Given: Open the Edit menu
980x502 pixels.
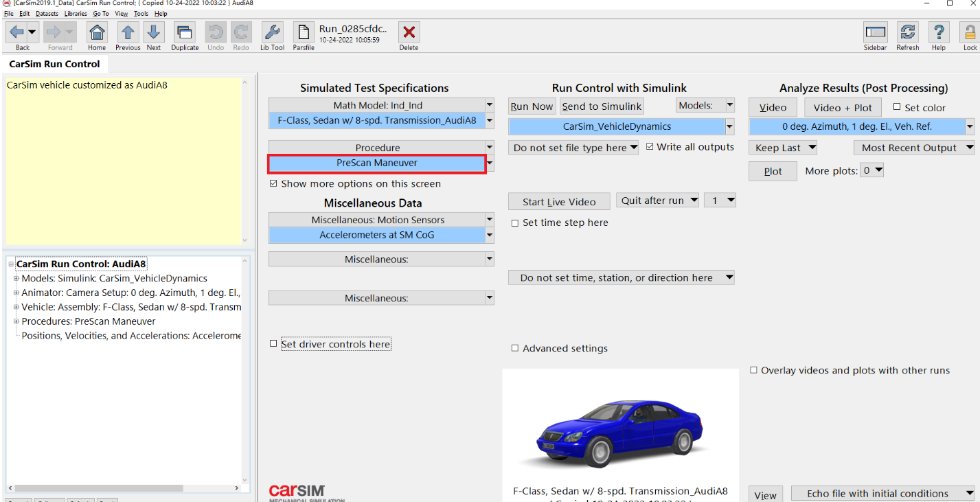Looking at the screenshot, I should [24, 13].
